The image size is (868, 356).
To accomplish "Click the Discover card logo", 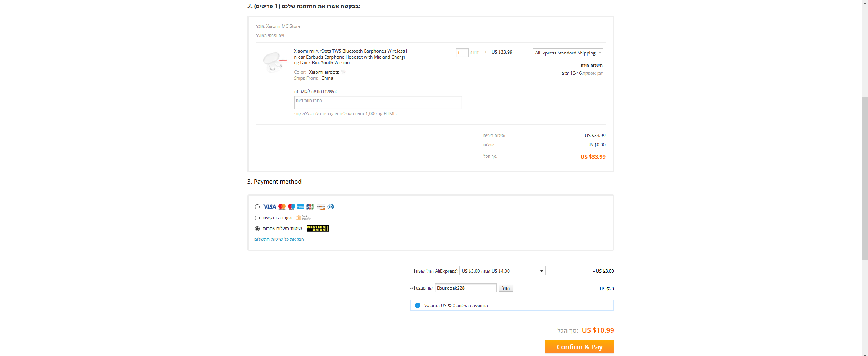I will (321, 207).
